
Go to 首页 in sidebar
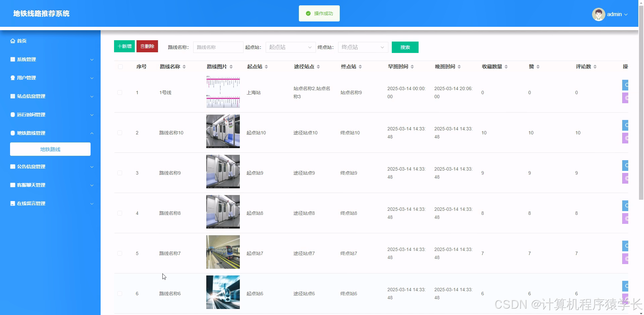22,41
